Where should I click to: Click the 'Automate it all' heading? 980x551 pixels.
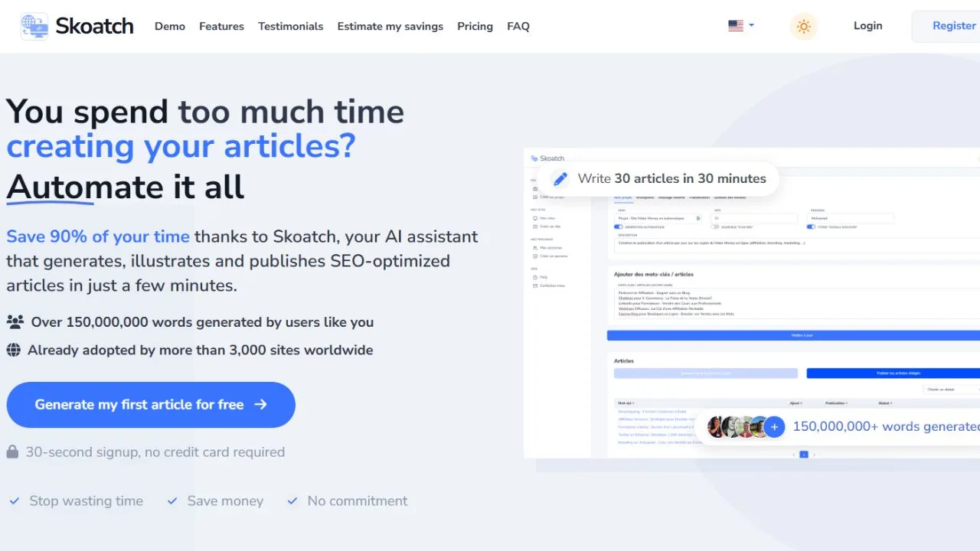click(126, 187)
